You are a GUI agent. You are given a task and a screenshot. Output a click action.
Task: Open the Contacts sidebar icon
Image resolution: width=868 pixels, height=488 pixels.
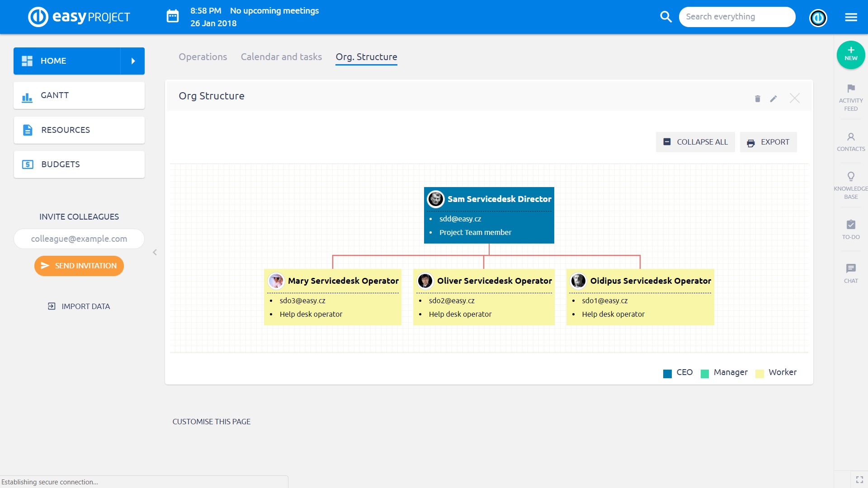[851, 137]
